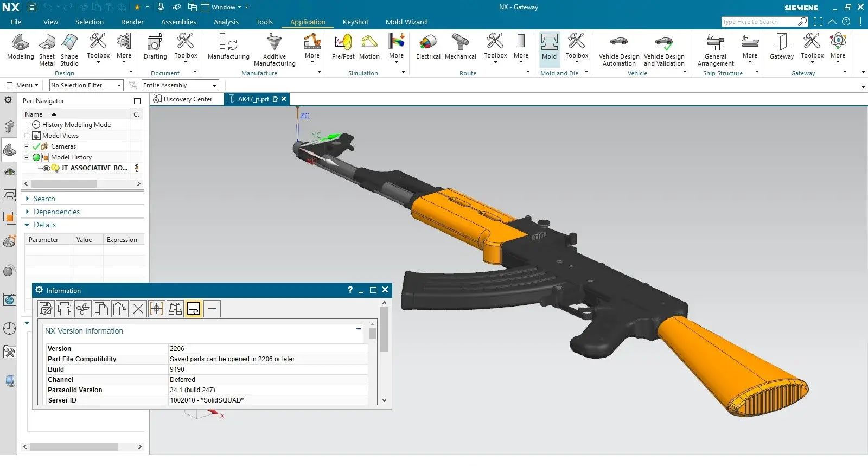The width and height of the screenshot is (868, 466).
Task: Start the Motion simulation application
Action: click(369, 47)
